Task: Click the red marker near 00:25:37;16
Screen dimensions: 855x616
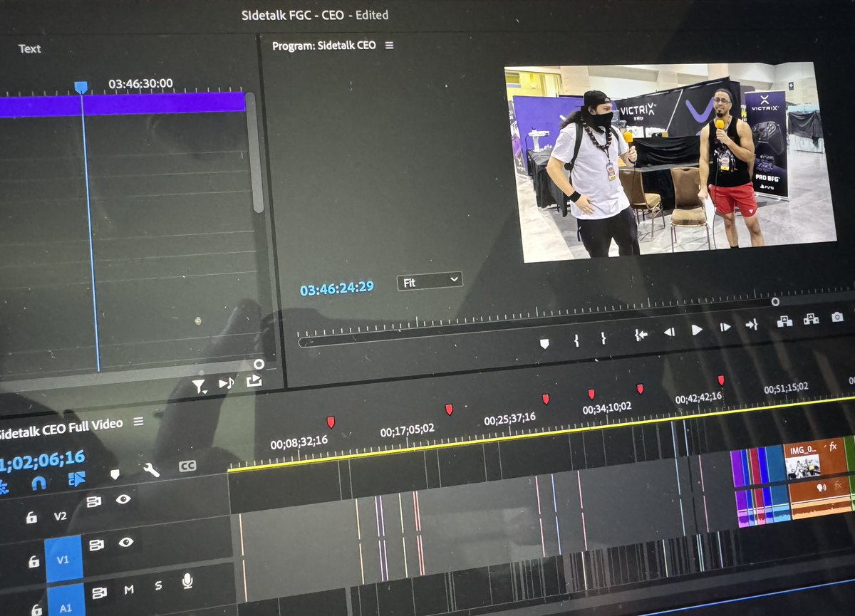Action: (x=546, y=399)
